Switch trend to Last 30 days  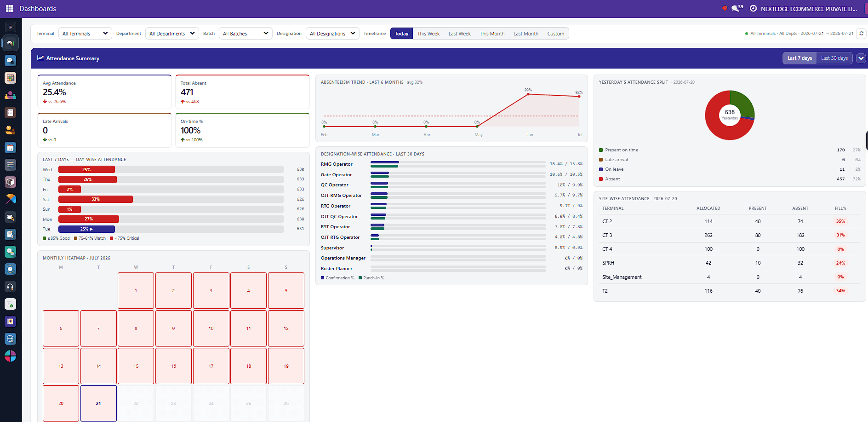point(834,58)
